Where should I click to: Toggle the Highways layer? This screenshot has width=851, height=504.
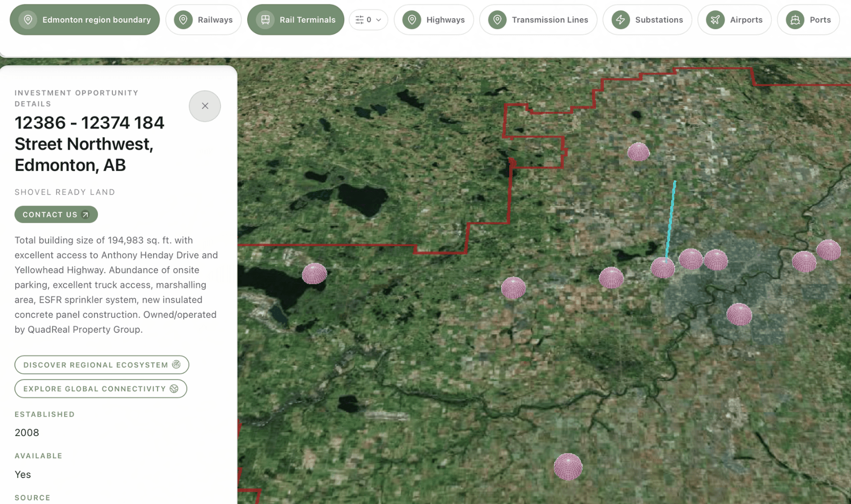point(433,20)
